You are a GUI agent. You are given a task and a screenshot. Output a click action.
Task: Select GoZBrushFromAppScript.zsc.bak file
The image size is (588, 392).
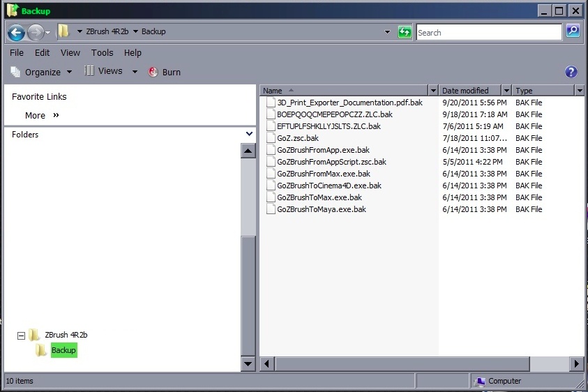331,162
